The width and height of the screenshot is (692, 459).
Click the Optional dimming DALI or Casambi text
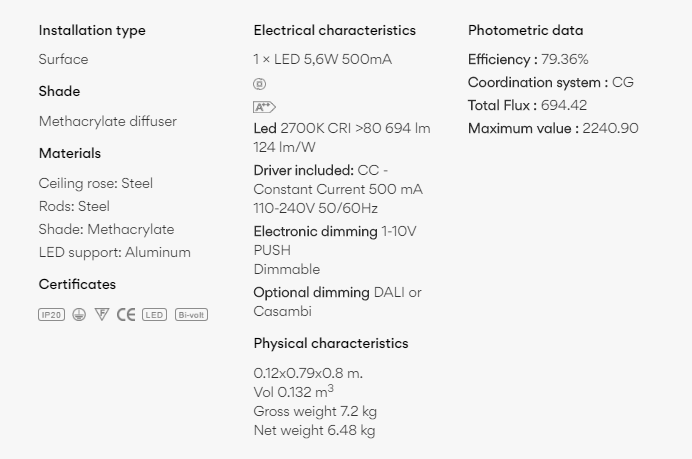click(338, 302)
